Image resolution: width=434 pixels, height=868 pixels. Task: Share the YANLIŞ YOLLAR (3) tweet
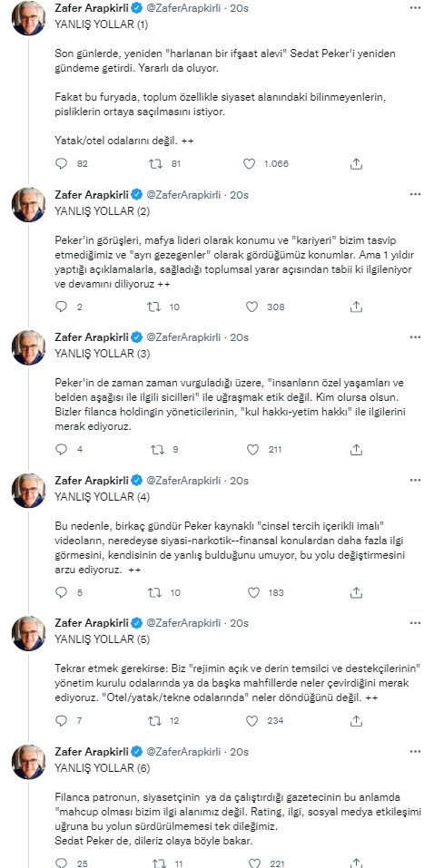pos(357,450)
